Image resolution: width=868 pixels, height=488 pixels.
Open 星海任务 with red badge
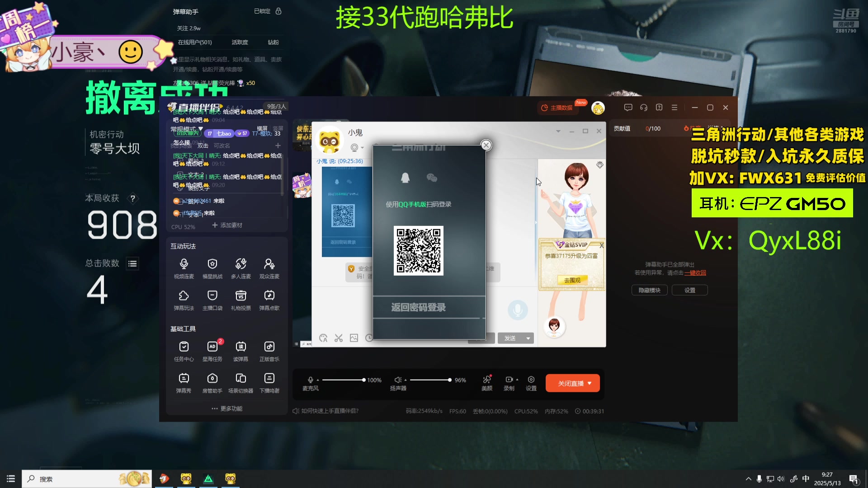[212, 351]
